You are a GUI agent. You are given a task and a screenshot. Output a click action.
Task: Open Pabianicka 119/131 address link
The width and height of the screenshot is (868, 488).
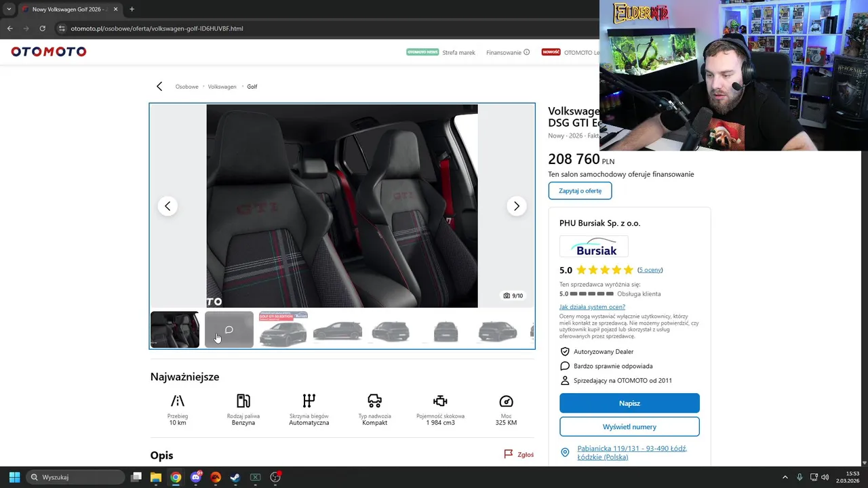click(x=632, y=452)
